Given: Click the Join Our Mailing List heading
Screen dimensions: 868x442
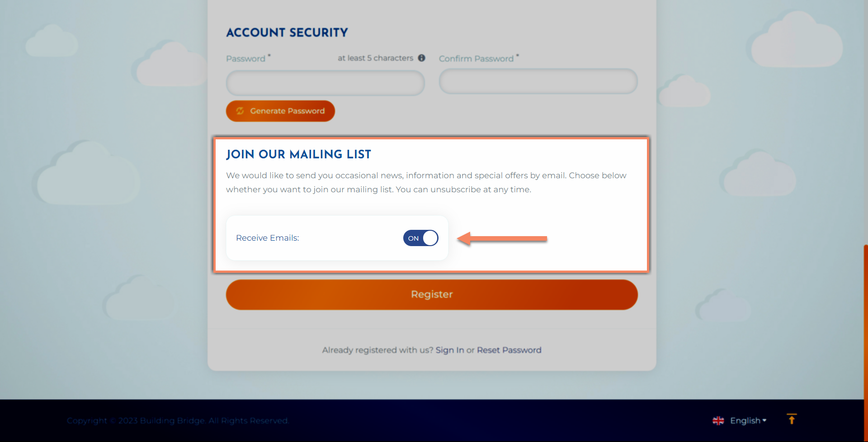Looking at the screenshot, I should click(x=298, y=154).
